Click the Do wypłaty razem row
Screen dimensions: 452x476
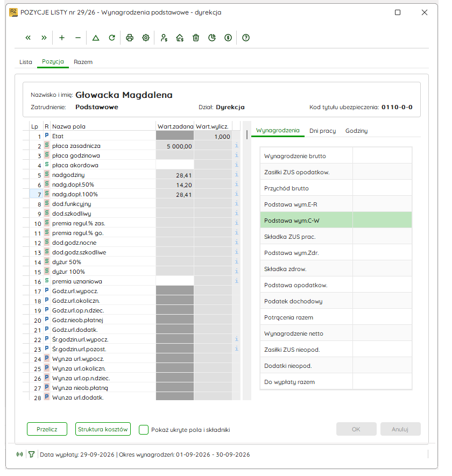[336, 381]
